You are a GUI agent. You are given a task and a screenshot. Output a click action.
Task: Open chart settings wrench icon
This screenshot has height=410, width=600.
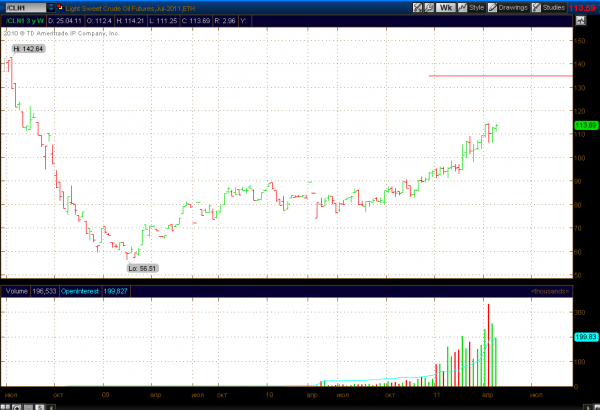(429, 7)
